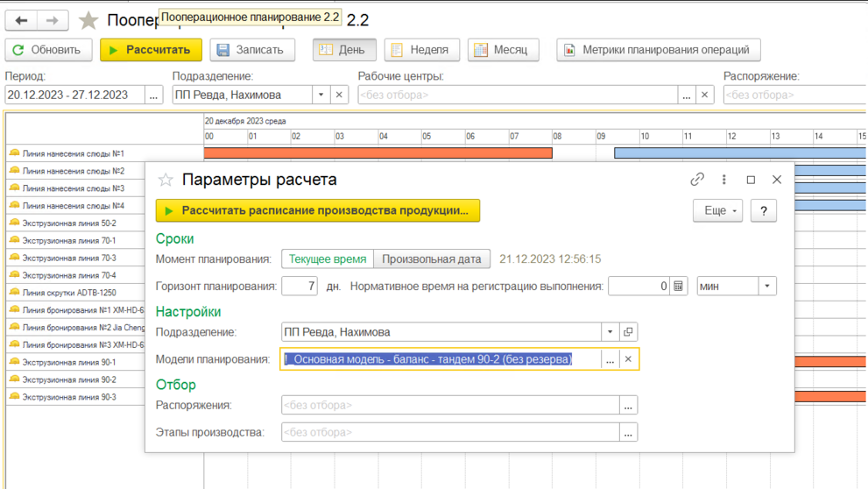Select row Линия нанесения слюды №4
This screenshot has width=868, height=489.
point(76,205)
